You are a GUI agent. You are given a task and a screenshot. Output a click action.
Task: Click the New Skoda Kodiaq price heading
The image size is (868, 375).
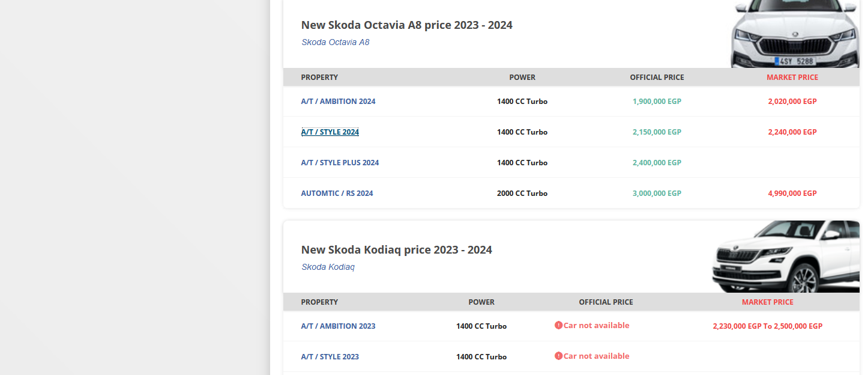397,250
